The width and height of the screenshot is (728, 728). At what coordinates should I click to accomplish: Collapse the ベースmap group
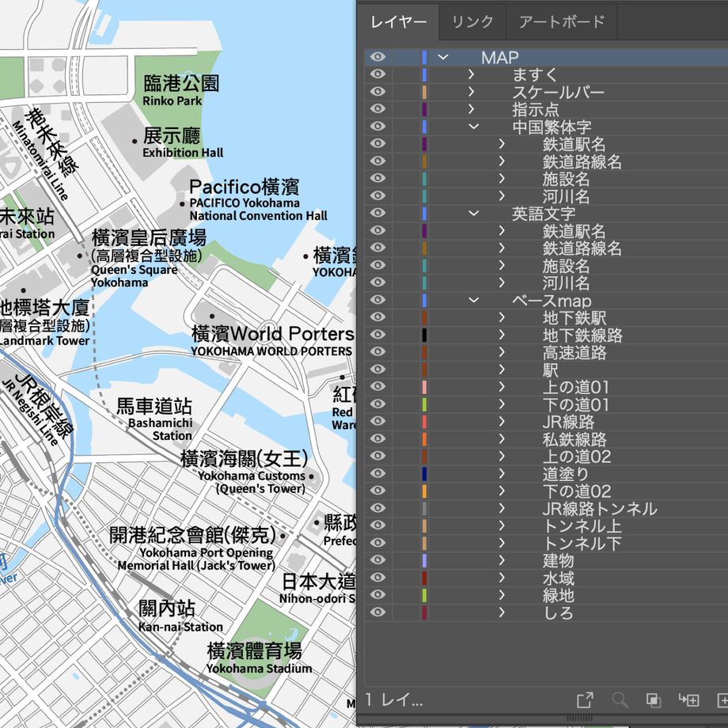473,300
